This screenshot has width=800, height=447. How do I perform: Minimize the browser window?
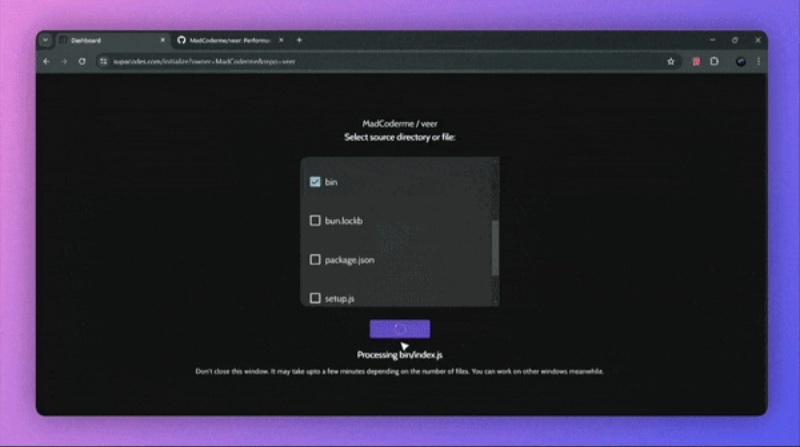(x=713, y=40)
